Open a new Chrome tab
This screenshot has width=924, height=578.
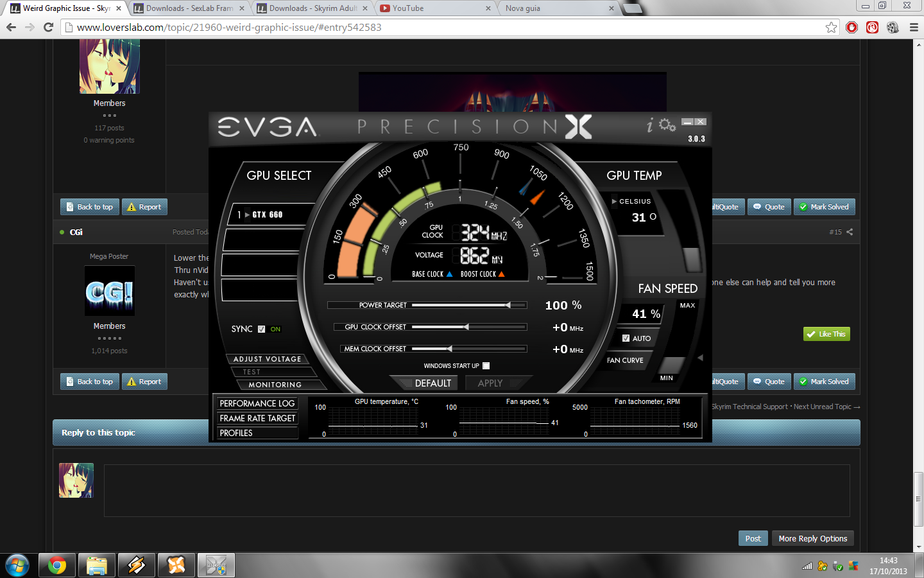632,8
